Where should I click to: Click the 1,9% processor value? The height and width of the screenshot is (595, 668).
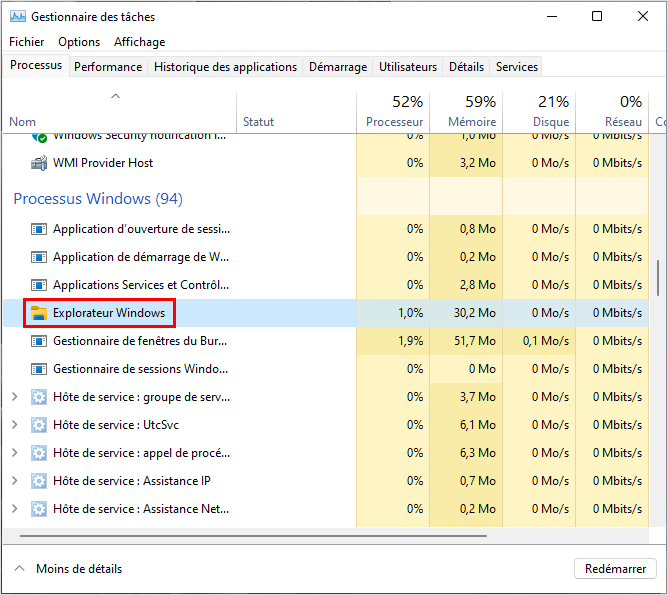(x=411, y=341)
